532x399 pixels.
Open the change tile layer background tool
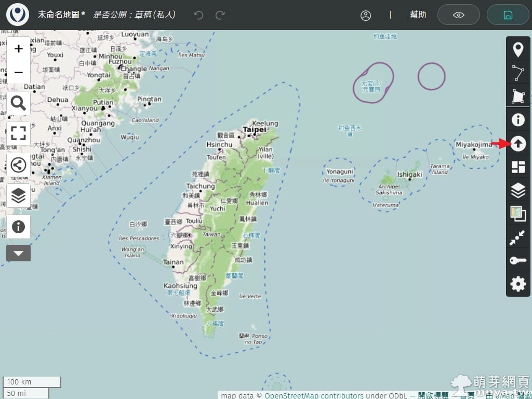coord(518,214)
